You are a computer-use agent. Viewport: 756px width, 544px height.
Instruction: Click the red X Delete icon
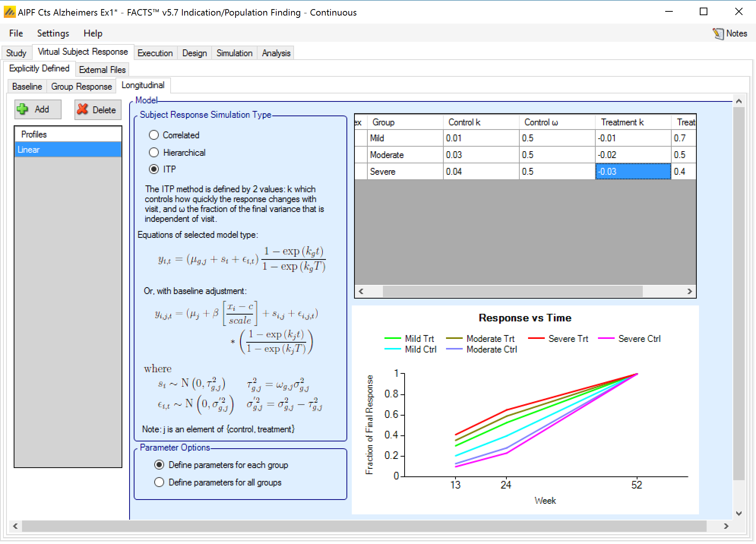(x=82, y=109)
